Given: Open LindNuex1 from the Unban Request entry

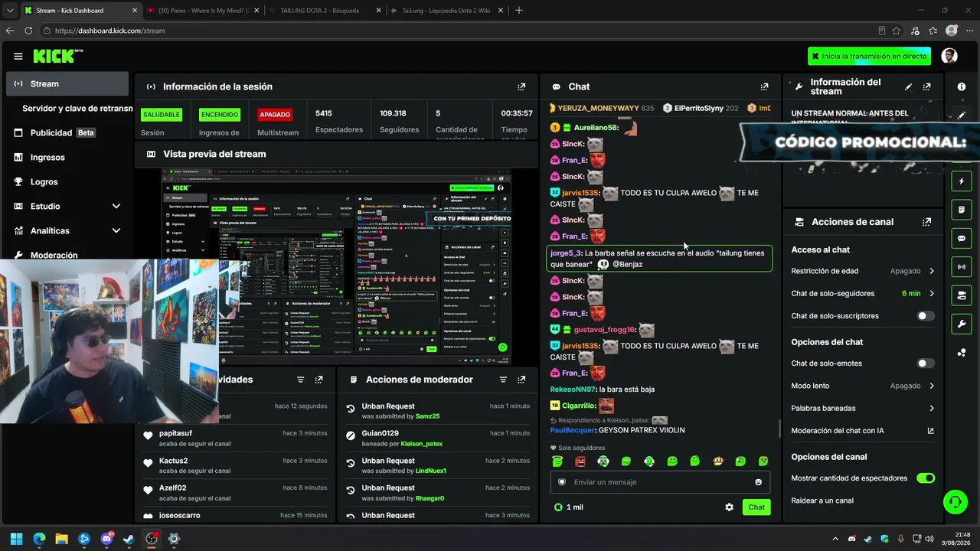Looking at the screenshot, I should [x=431, y=471].
